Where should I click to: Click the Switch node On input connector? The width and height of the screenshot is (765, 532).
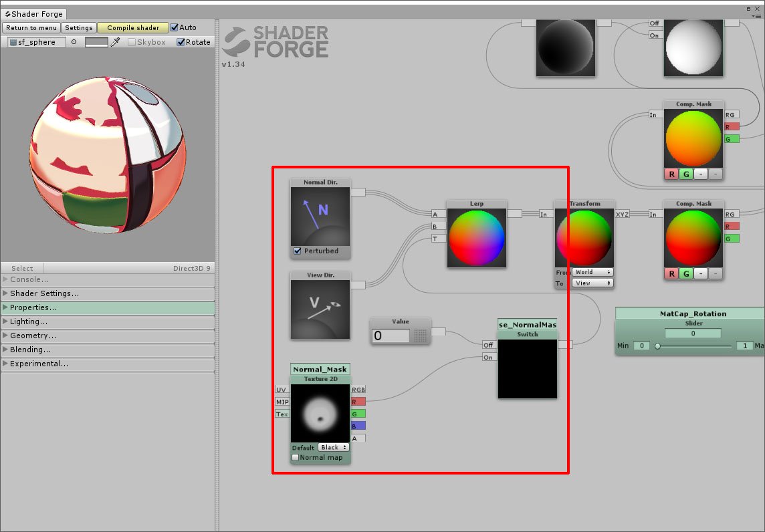point(489,357)
